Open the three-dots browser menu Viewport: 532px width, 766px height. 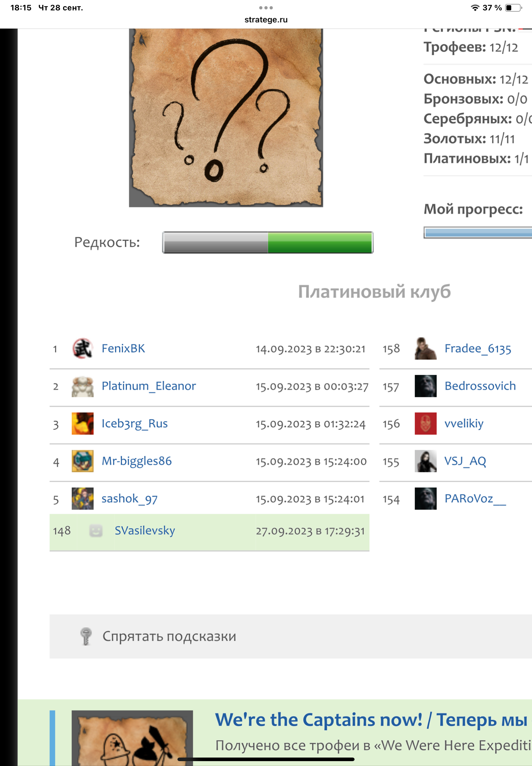click(266, 8)
